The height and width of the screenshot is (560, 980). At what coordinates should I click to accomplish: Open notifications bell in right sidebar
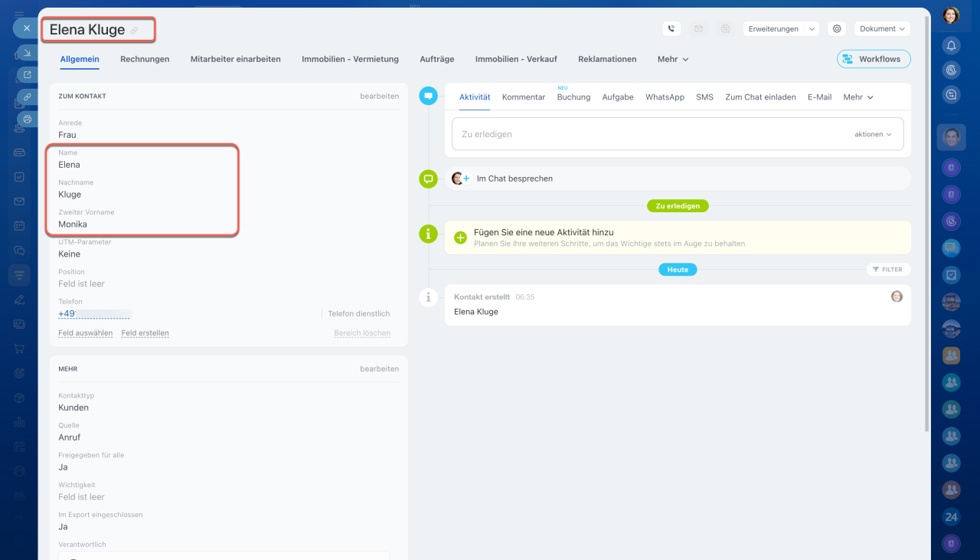[x=951, y=45]
